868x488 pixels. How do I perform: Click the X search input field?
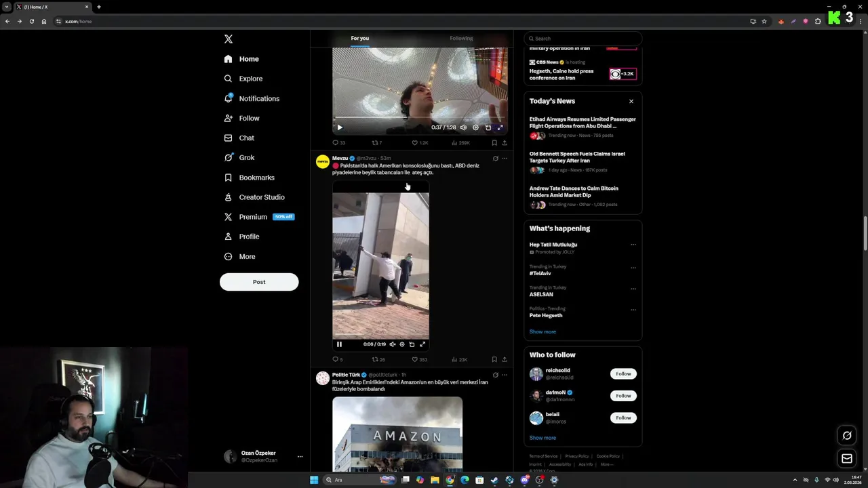[x=583, y=39]
